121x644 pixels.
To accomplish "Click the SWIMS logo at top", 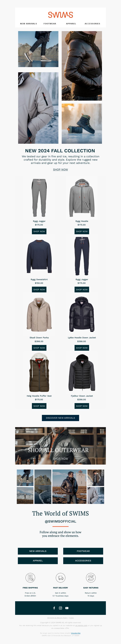I will [x=60, y=15].
